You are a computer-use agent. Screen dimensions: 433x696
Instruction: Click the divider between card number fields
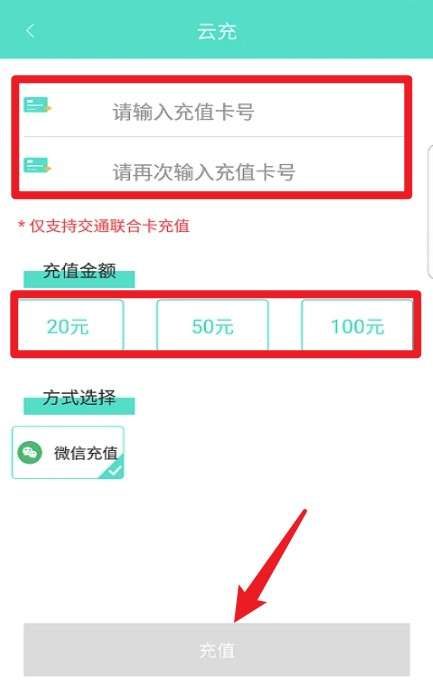click(212, 137)
